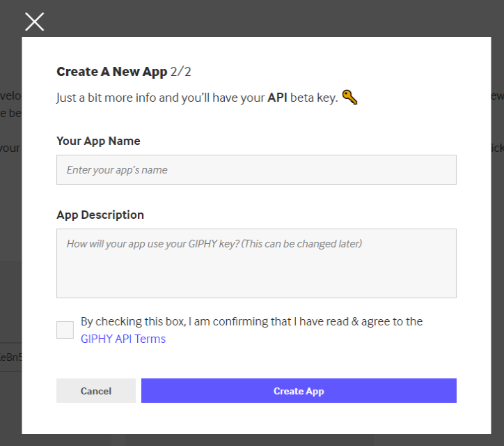The width and height of the screenshot is (504, 446).
Task: Click the "Your App Name" field label
Action: click(x=98, y=141)
